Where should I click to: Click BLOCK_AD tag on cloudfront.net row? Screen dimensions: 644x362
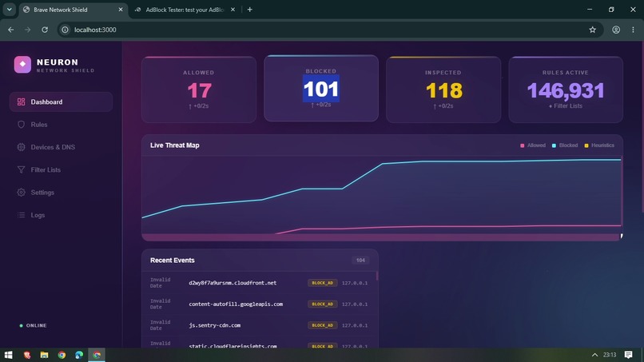click(x=323, y=283)
